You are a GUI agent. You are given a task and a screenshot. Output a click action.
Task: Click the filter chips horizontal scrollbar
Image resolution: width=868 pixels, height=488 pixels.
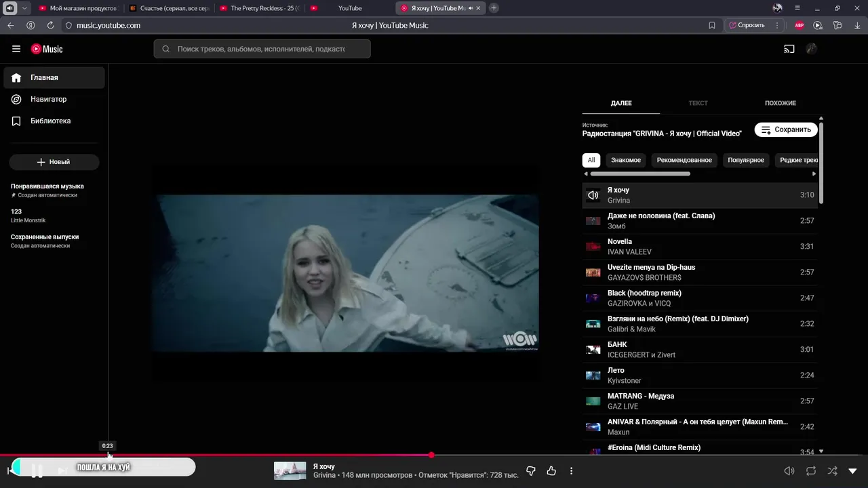click(x=640, y=174)
